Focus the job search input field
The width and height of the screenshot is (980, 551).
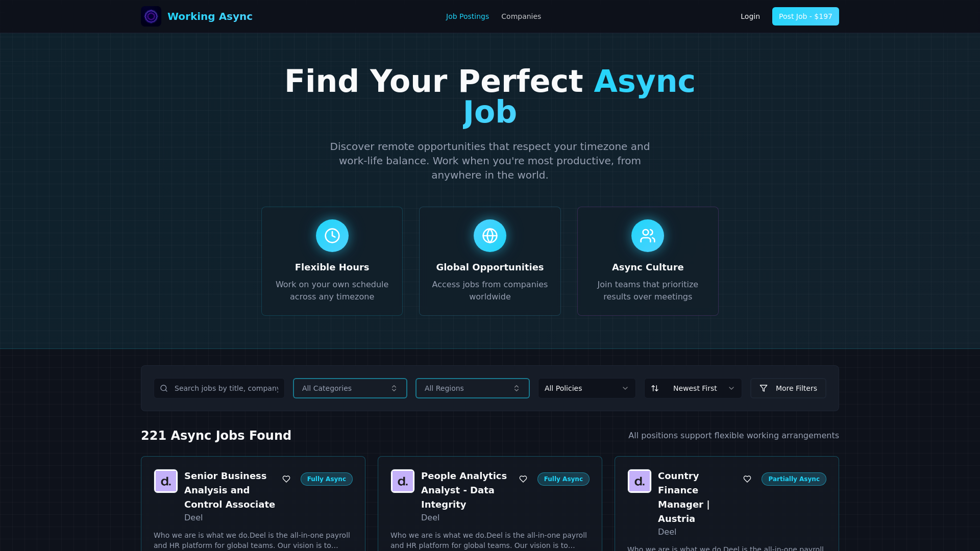pyautogui.click(x=226, y=388)
